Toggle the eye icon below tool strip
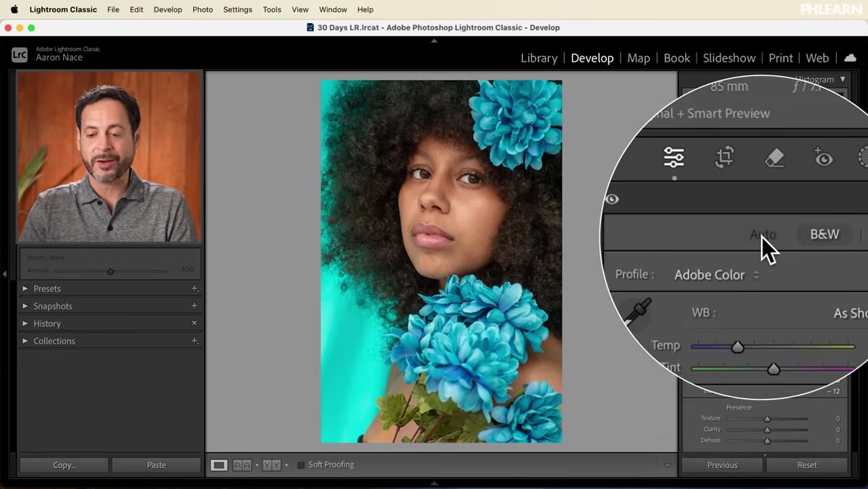868x489 pixels. pyautogui.click(x=612, y=199)
